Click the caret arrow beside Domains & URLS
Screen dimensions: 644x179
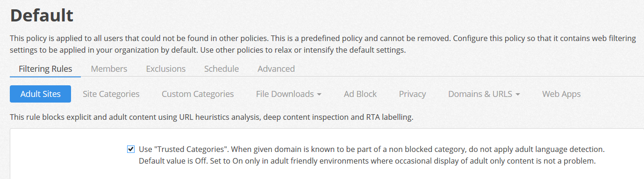[518, 94]
